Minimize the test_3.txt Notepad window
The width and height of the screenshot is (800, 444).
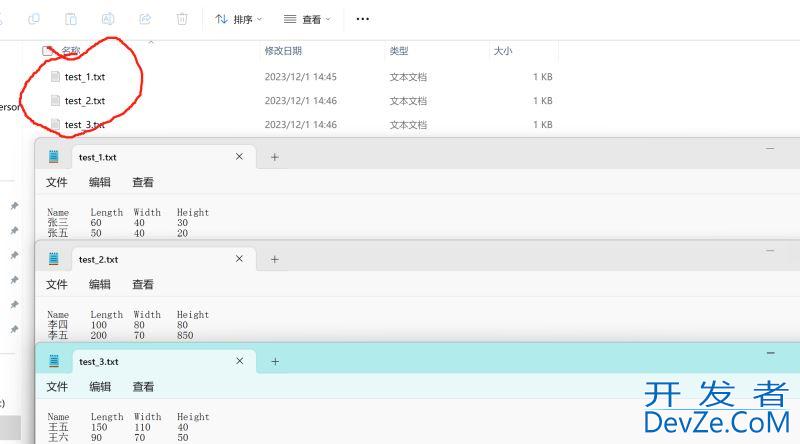[770, 353]
